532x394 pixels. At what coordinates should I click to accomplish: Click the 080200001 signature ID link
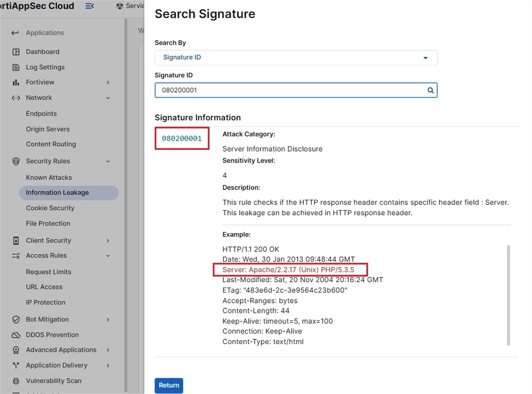point(182,138)
